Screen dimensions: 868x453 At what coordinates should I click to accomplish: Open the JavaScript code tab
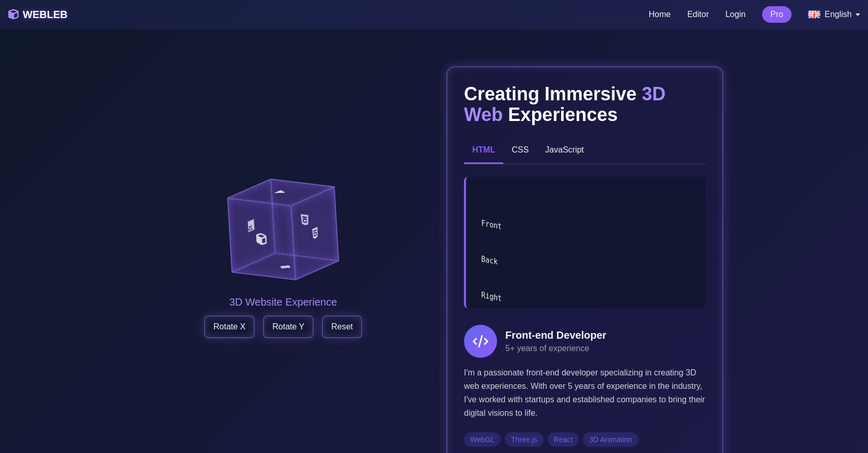564,149
